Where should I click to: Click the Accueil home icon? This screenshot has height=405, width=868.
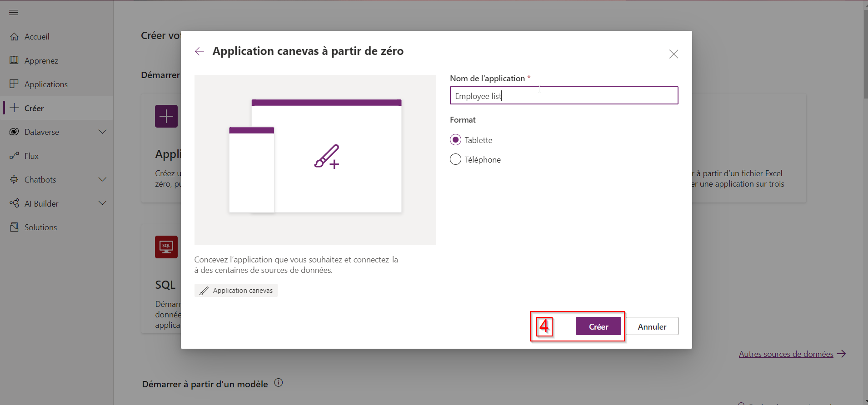coord(14,37)
